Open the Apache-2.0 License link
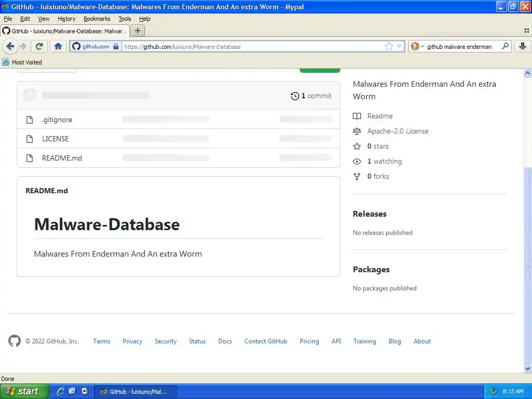This screenshot has width=532, height=399. coord(397,131)
